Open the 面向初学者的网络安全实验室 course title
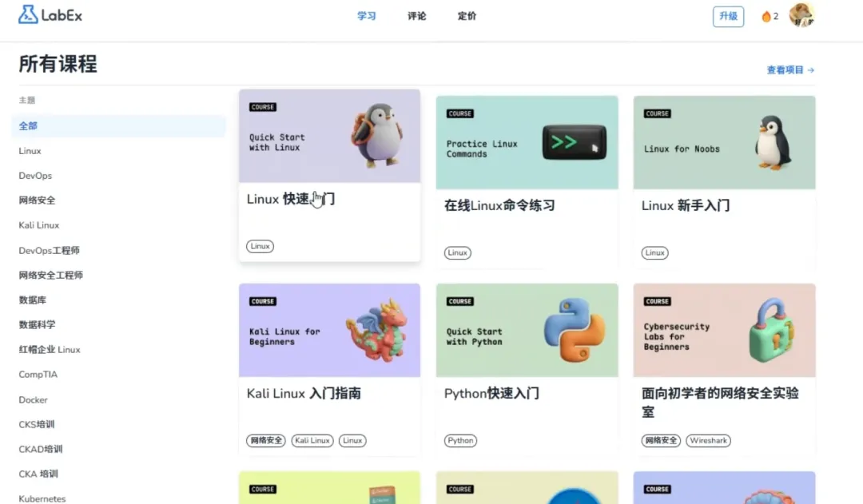This screenshot has height=504, width=863. coord(720,403)
